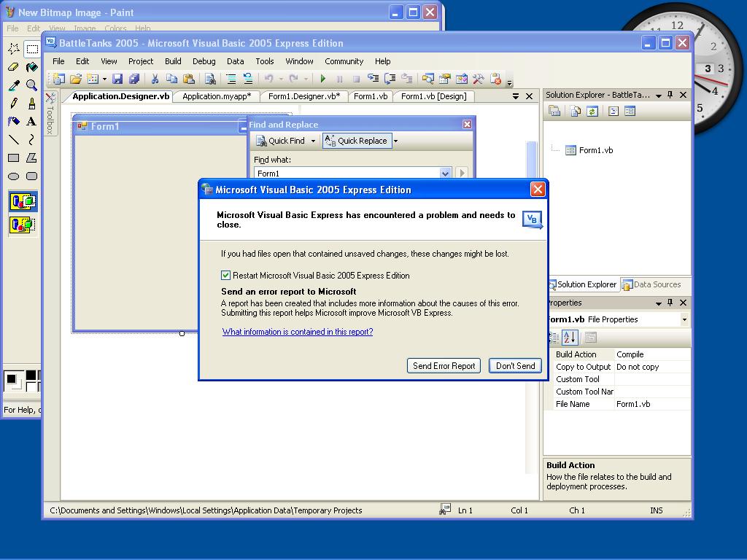Click Show All Files icon in Solution Explorer
Viewport: 747px width, 560px height.
coord(575,112)
